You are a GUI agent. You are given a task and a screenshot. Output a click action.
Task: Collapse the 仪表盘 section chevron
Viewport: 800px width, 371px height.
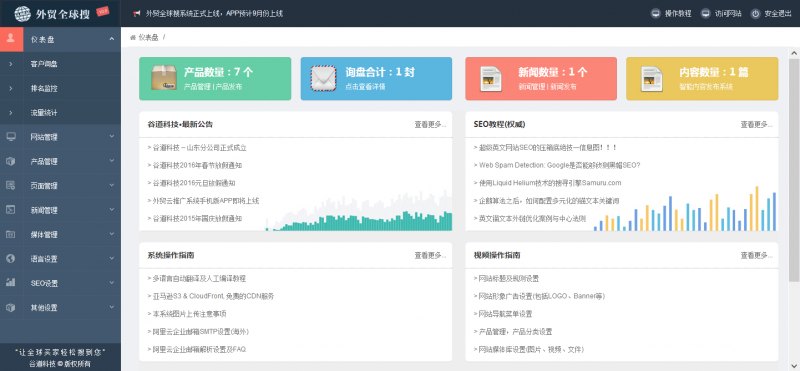[112, 39]
